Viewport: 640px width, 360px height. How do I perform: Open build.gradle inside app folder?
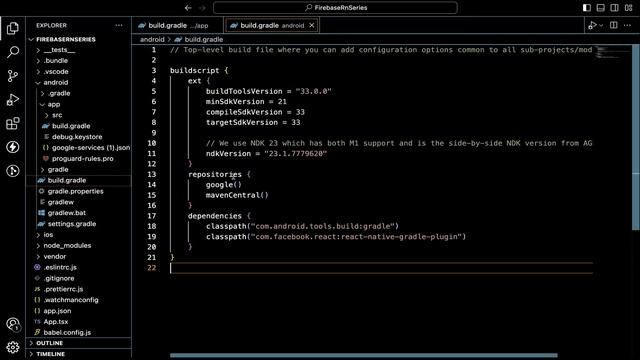pos(78,126)
